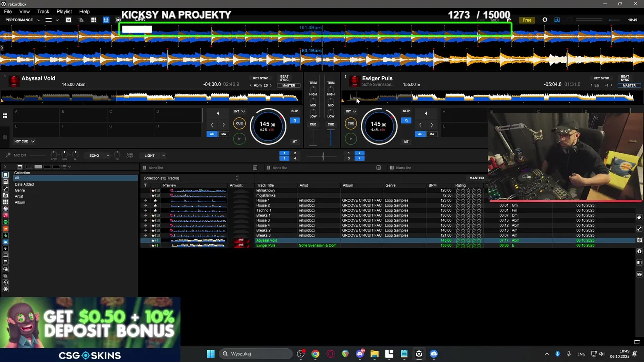The image size is (644, 362).
Task: Click the microphone icon next to MIC ON
Action: coord(7,155)
